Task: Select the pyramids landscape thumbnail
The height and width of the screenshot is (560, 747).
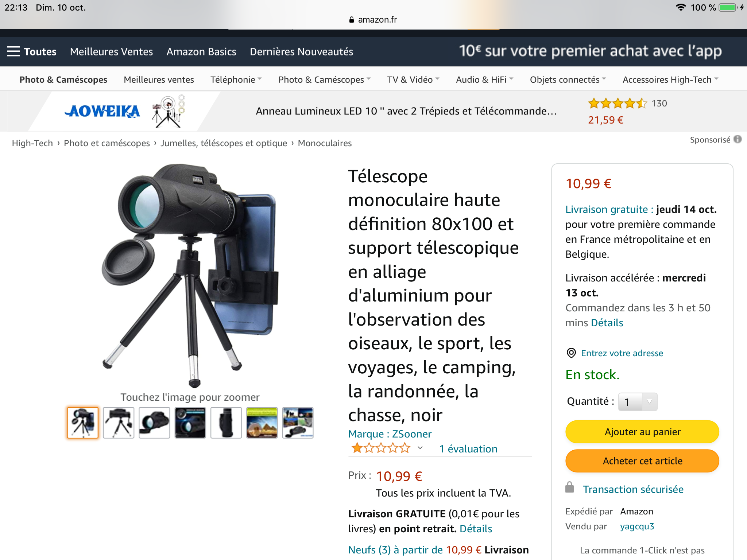Action: (262, 423)
